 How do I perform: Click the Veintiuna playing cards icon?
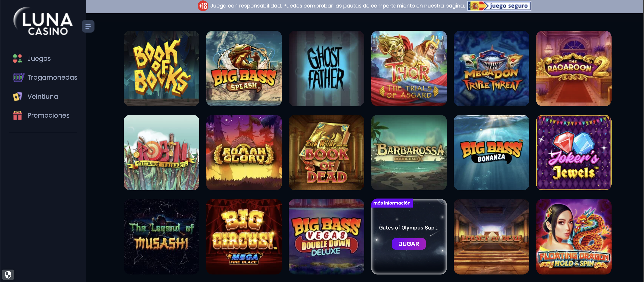tap(17, 96)
